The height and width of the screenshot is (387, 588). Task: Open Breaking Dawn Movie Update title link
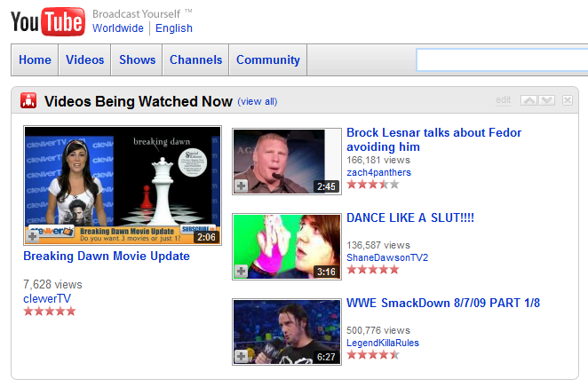(107, 256)
